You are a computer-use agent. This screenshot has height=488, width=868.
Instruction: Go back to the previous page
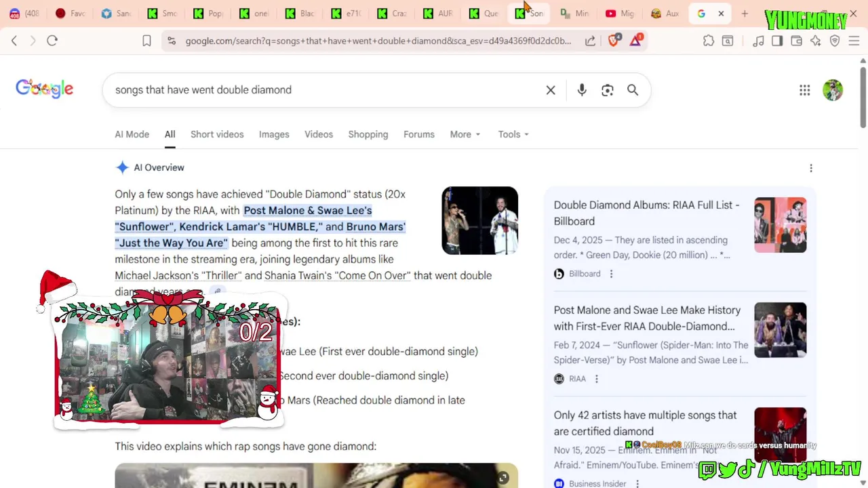[14, 41]
